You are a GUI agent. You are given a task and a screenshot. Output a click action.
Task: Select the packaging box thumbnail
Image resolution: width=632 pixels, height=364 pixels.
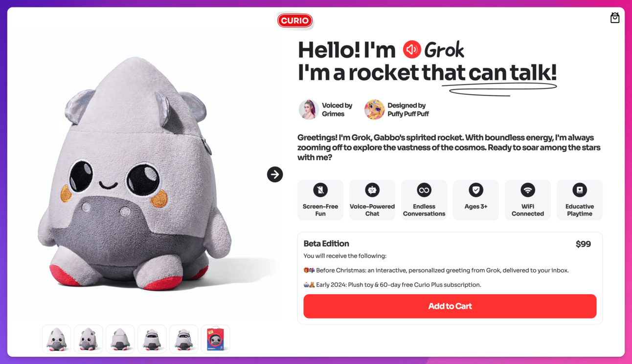[x=216, y=339]
